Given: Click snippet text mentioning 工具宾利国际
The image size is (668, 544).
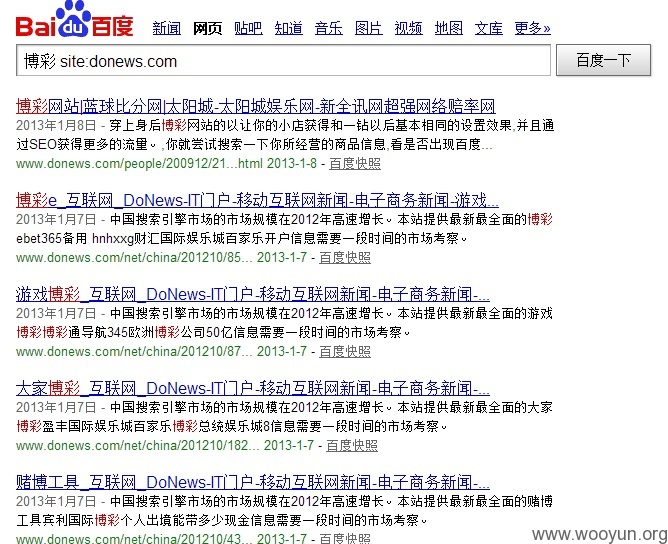Looking at the screenshot, I should (222, 520).
